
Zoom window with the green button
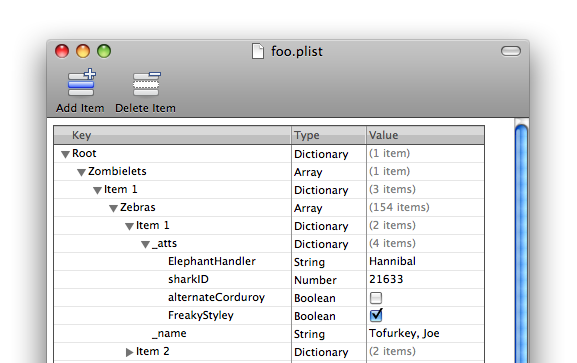(104, 51)
